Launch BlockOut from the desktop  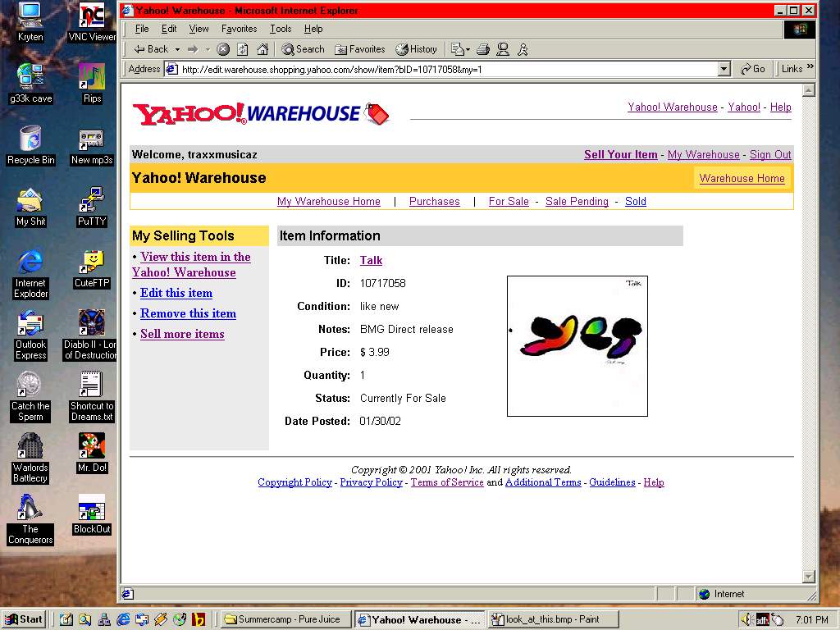(92, 515)
